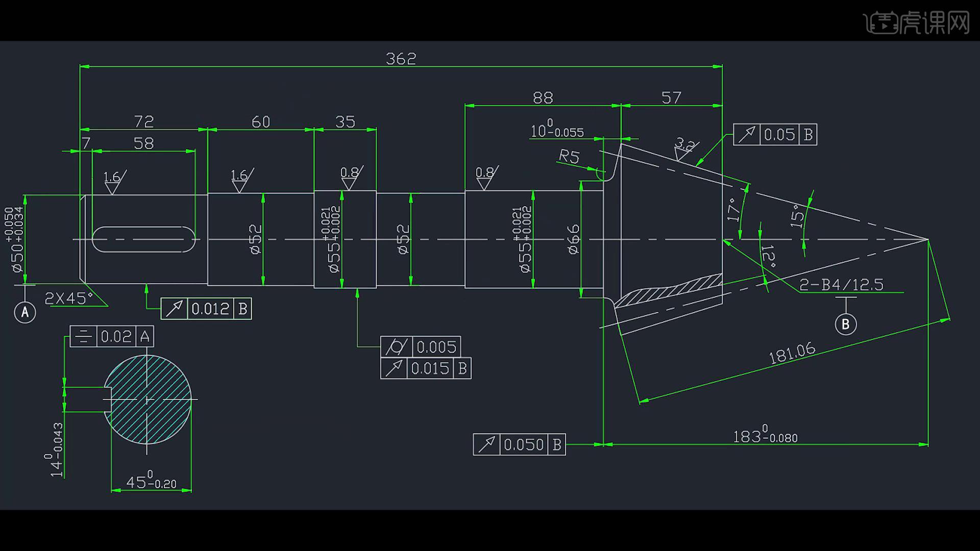Select the hatched circular cross-section view

click(x=148, y=399)
